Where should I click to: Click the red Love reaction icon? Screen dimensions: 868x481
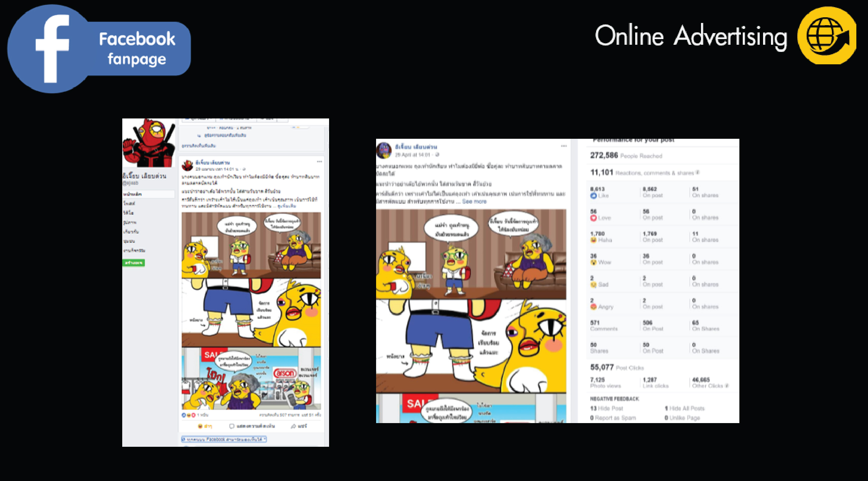(593, 218)
